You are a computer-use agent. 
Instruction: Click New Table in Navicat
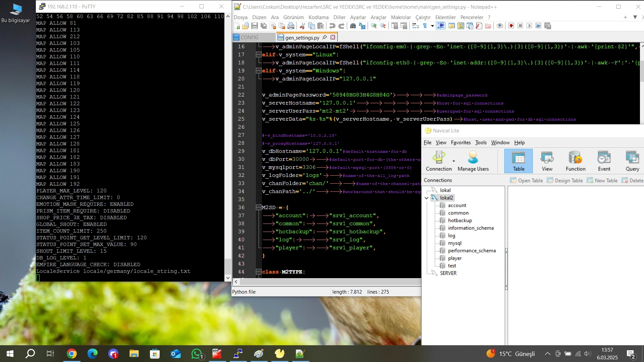(602, 180)
